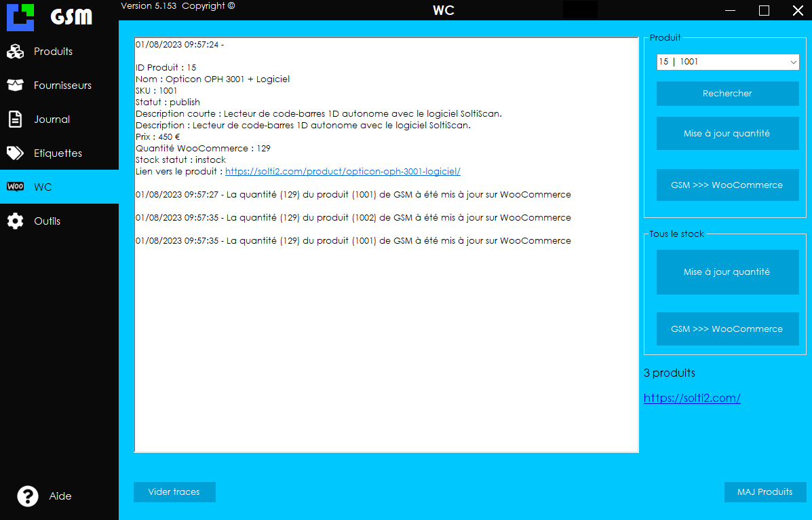Open the Outils menu entry
The height and width of the screenshot is (520, 812).
(x=59, y=221)
